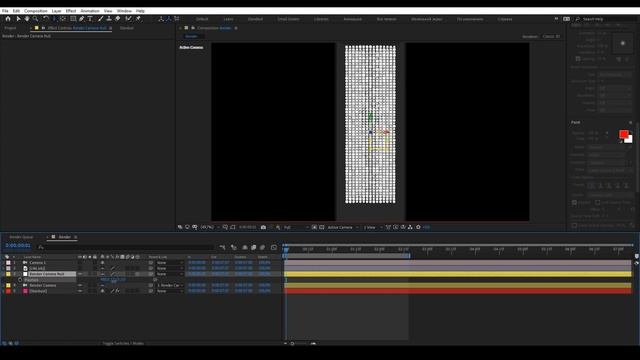Take a snapshot with the camera icon
The image size is (640, 360).
tap(263, 227)
